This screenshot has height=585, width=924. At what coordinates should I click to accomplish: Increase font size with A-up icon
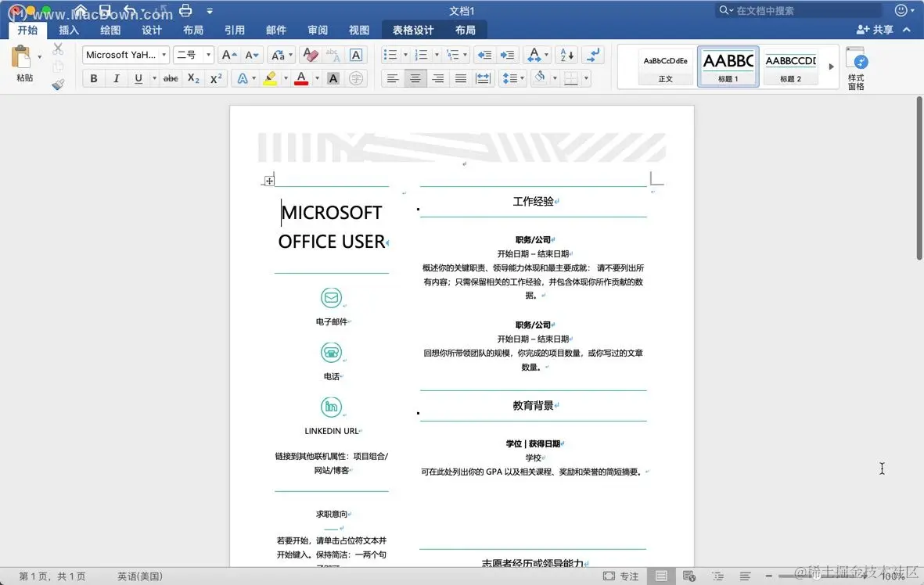coord(228,55)
